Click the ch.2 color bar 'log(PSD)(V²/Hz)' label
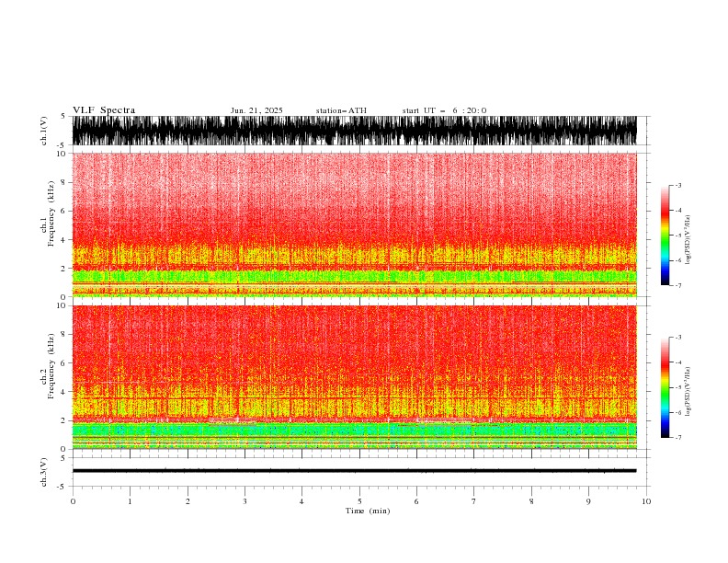This screenshot has height=563, width=728. [x=688, y=391]
